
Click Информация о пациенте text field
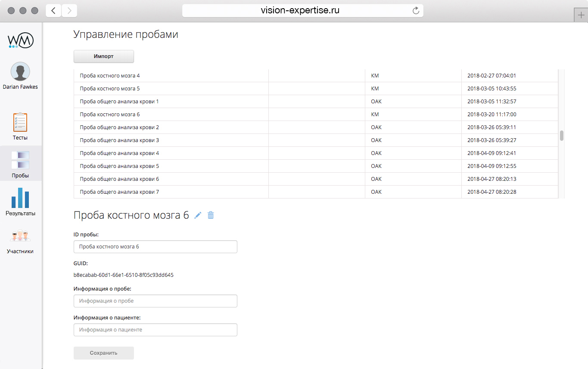coord(155,330)
